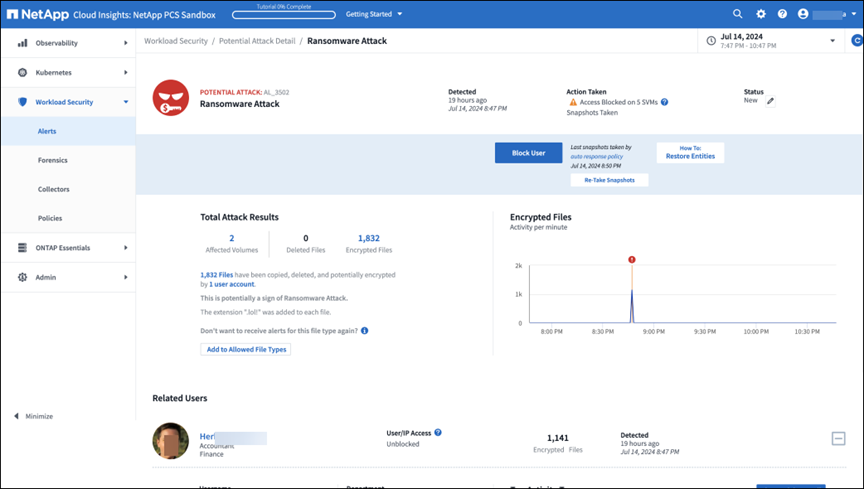
Task: Click the info icon next to User/IP Access
Action: [x=438, y=433]
